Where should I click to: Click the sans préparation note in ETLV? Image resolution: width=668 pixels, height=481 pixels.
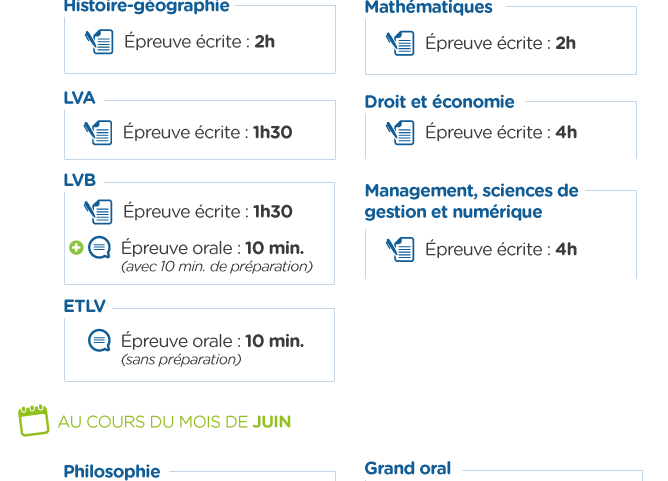tap(181, 360)
